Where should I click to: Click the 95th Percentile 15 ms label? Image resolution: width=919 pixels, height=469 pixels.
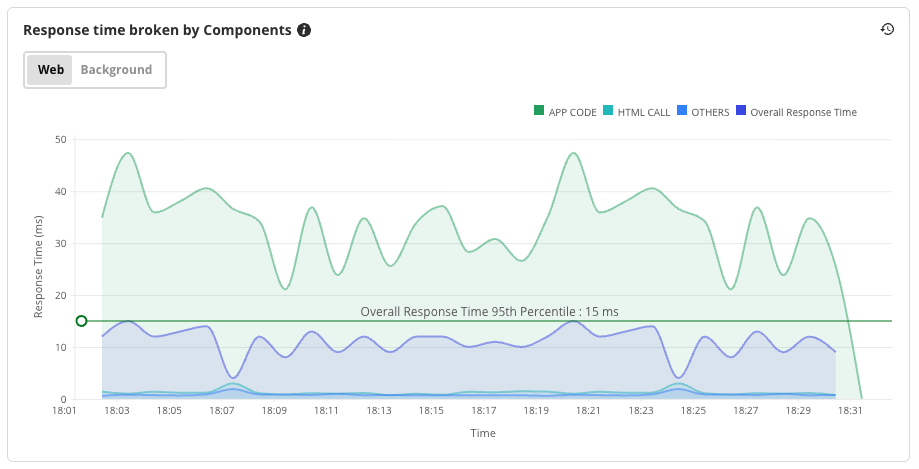point(489,312)
